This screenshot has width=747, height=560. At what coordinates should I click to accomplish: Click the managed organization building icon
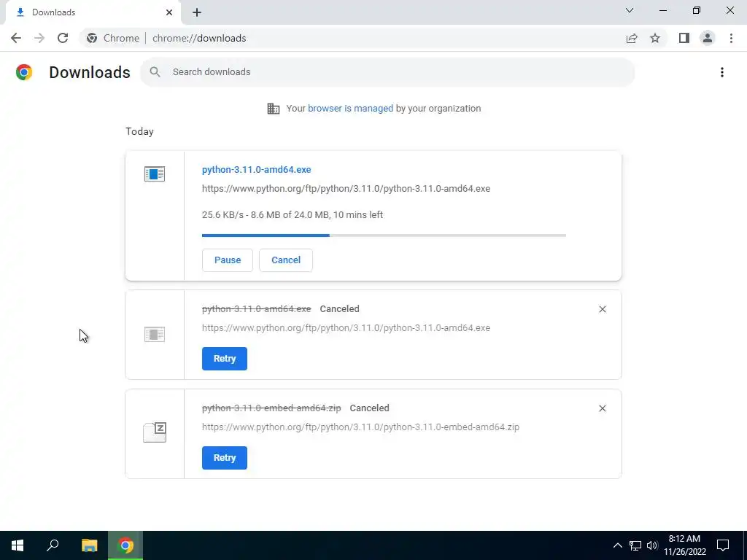click(x=274, y=109)
